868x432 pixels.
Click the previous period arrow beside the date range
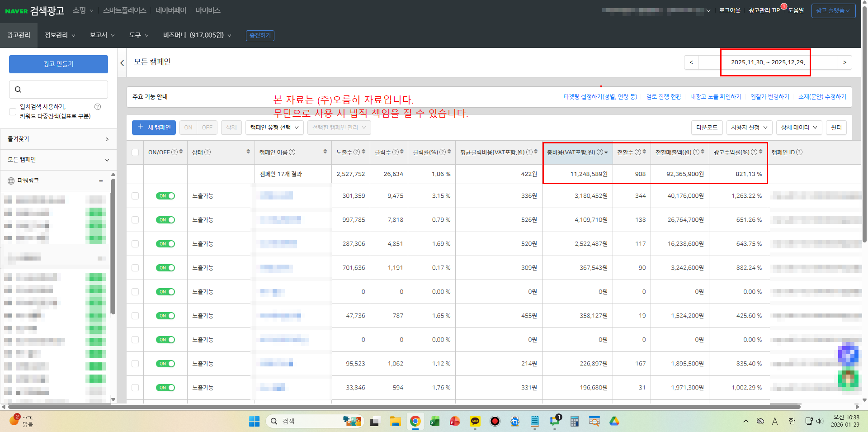691,62
